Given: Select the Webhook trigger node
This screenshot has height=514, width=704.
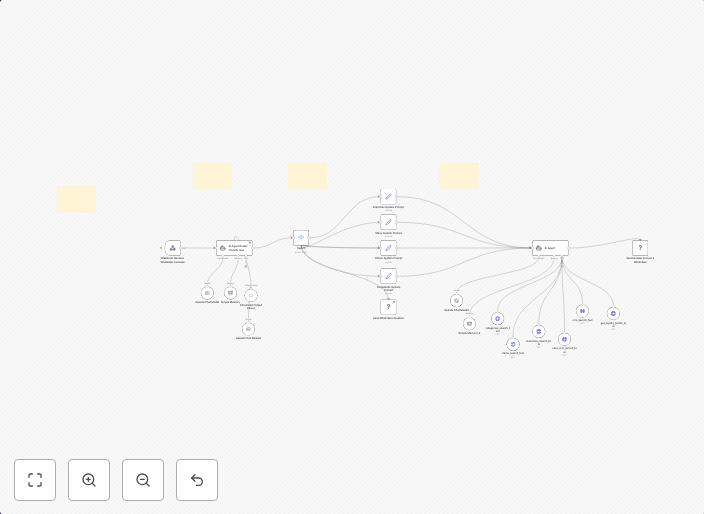Looking at the screenshot, I should pyautogui.click(x=173, y=247).
